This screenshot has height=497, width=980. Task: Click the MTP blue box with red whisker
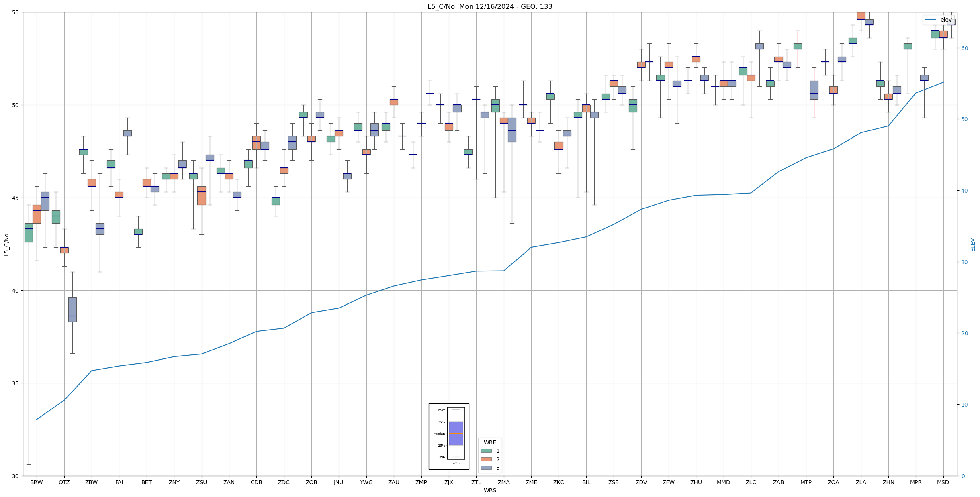tap(814, 90)
